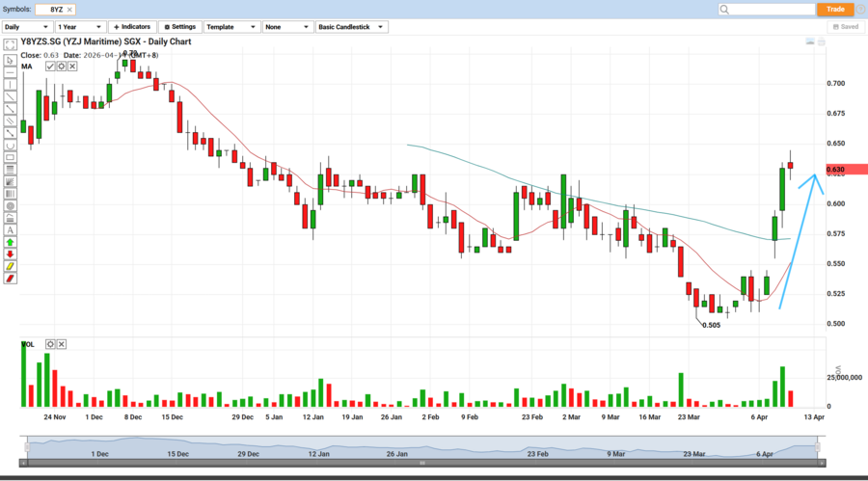Remove the VOL indicator panel
The image size is (868, 481).
(x=62, y=344)
